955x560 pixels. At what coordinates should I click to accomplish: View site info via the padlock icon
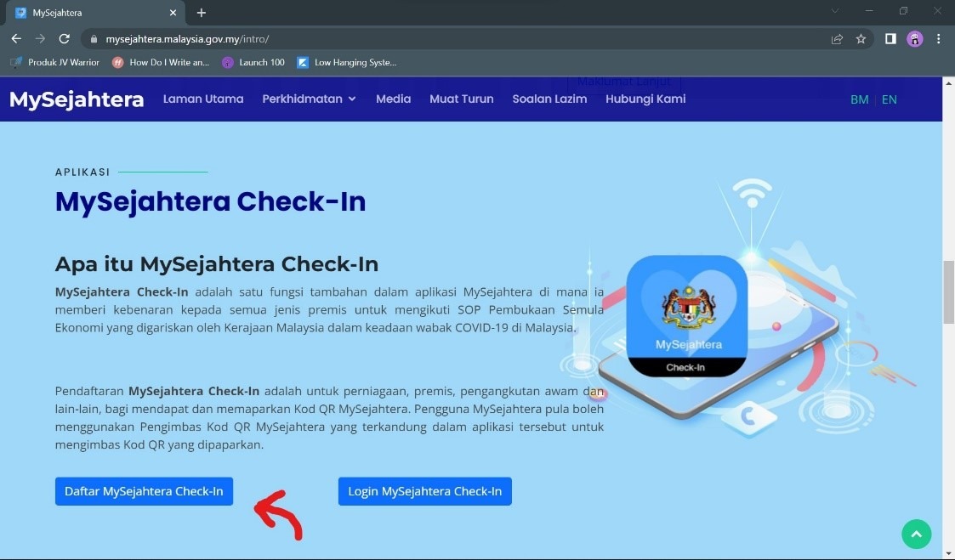pos(94,39)
